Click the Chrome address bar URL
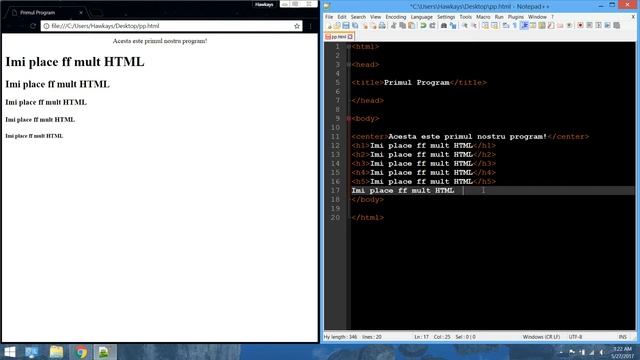Image resolution: width=640 pixels, height=360 pixels. (105, 26)
